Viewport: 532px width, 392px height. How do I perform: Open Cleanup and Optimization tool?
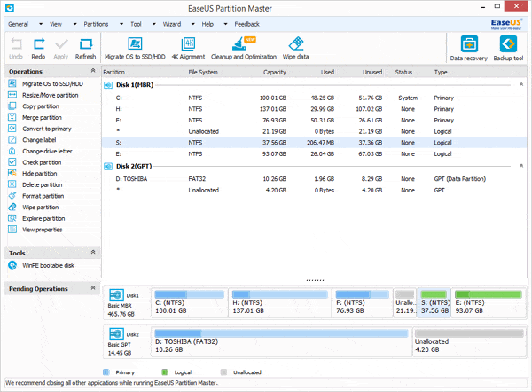pyautogui.click(x=244, y=49)
